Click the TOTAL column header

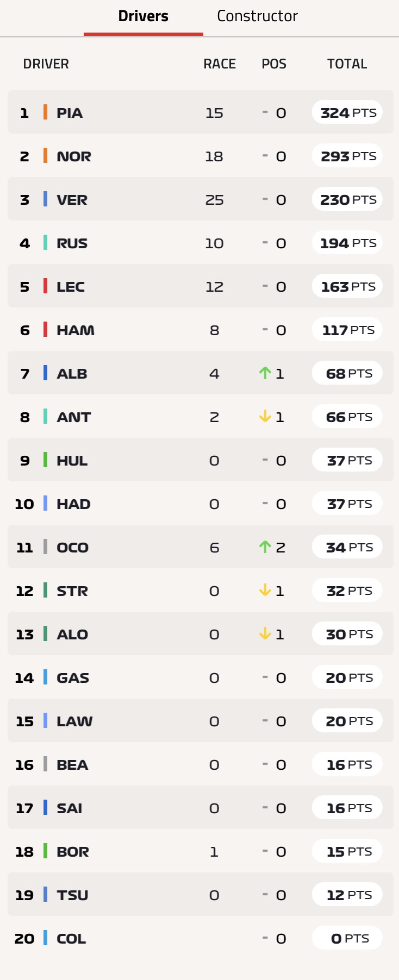347,64
